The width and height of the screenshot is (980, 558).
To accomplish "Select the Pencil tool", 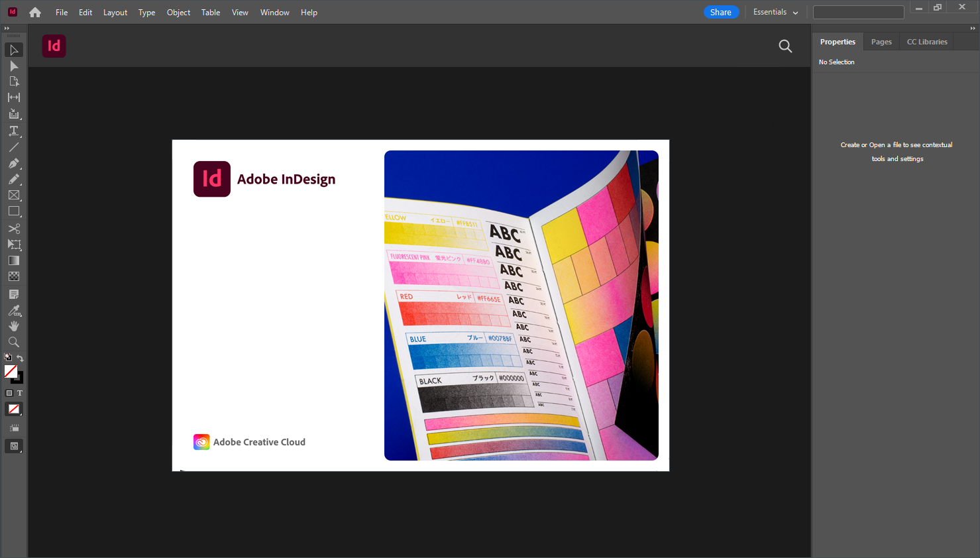I will (x=14, y=179).
